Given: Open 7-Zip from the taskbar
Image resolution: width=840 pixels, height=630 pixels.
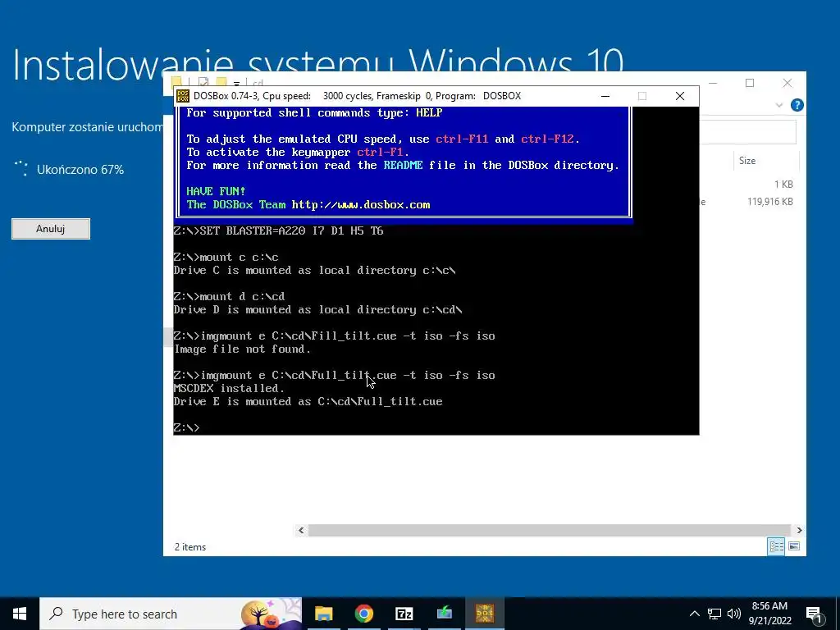Looking at the screenshot, I should click(404, 614).
